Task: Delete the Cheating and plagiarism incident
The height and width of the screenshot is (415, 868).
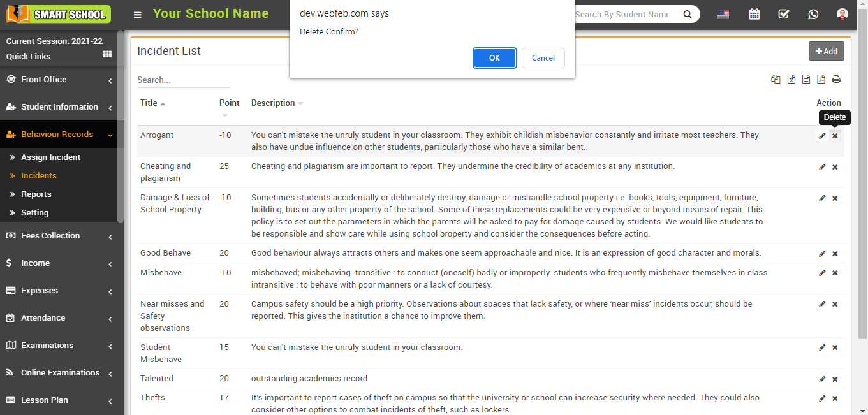Action: click(x=835, y=167)
